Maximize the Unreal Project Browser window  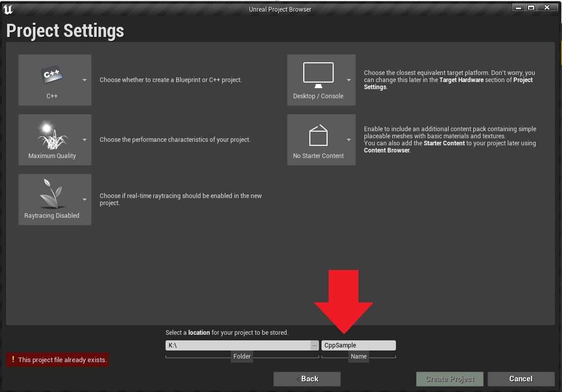pos(531,8)
